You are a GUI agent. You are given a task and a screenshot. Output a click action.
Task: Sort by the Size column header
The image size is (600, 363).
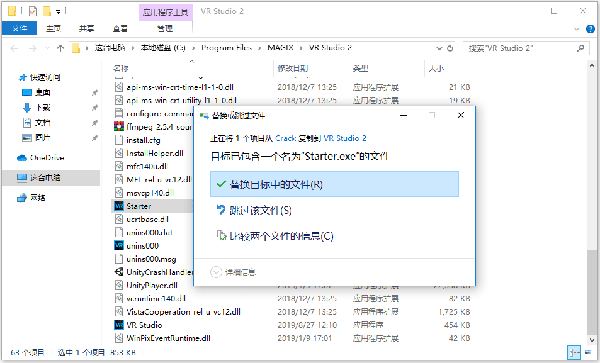[436, 68]
